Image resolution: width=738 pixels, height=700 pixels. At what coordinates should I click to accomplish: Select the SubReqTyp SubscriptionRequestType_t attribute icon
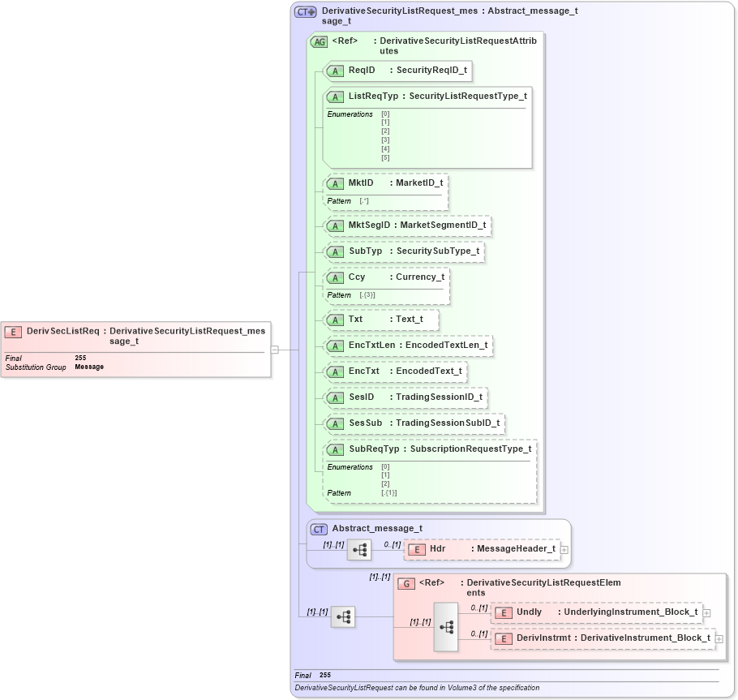coord(334,449)
